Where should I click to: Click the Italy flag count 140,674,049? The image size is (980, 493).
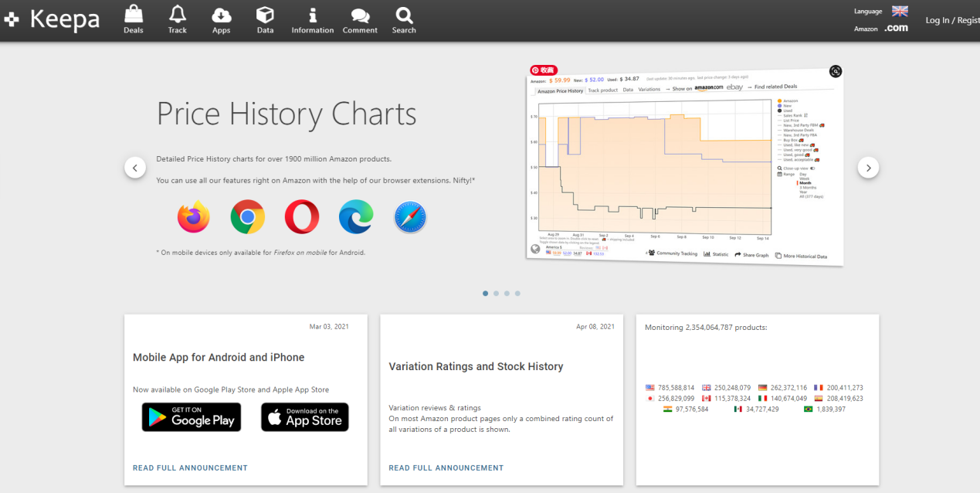[783, 399]
